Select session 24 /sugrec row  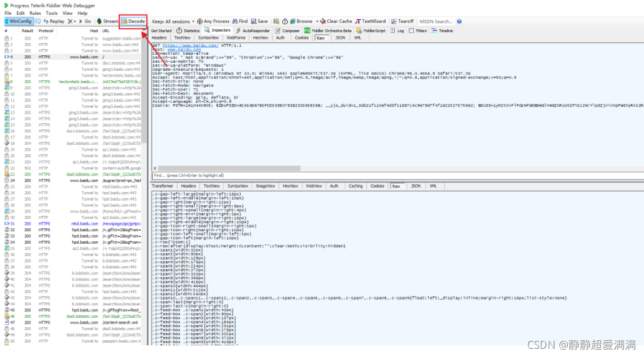[73, 180]
